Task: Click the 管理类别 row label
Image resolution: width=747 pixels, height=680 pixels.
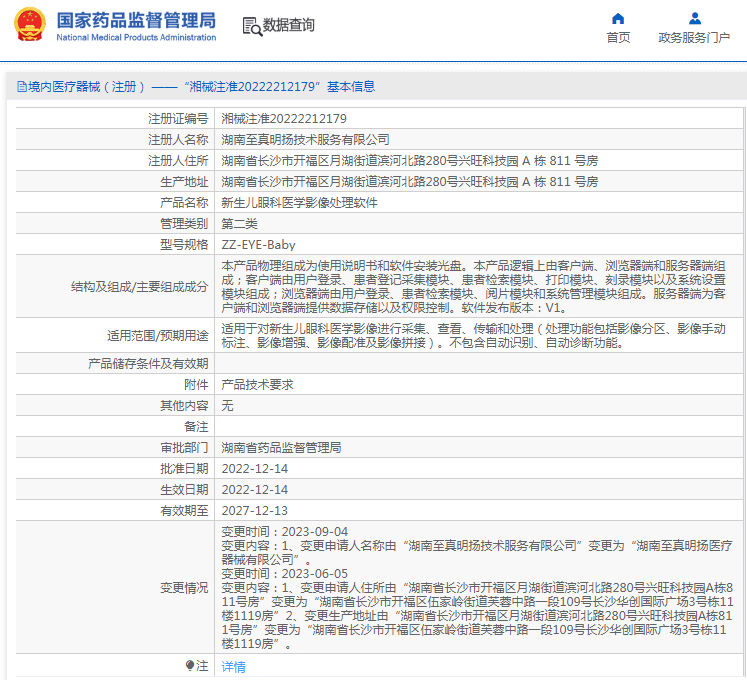Action: tap(184, 223)
